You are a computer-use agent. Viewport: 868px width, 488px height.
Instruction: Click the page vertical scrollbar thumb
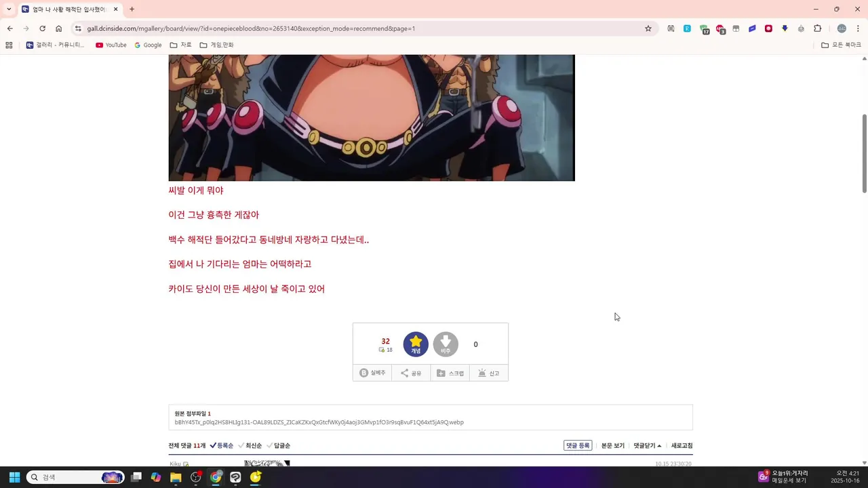(x=864, y=153)
